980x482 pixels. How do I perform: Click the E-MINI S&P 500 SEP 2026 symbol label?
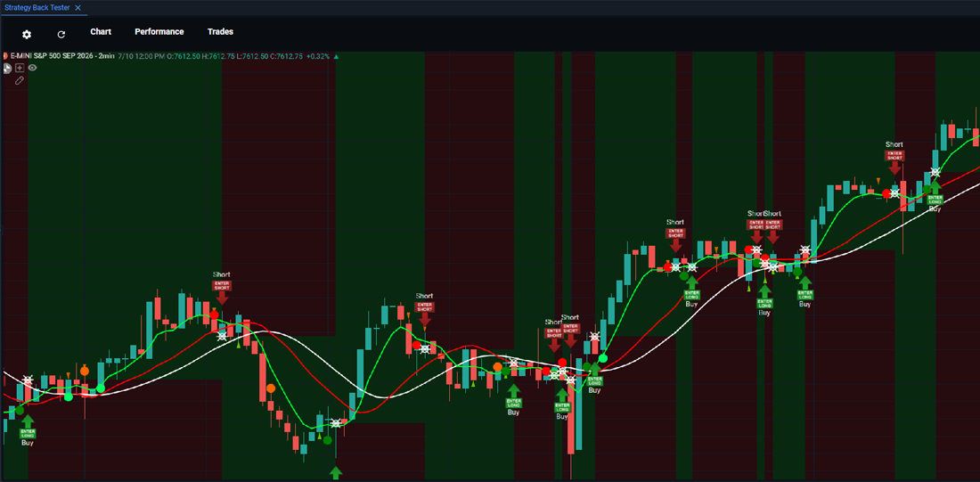(61, 56)
